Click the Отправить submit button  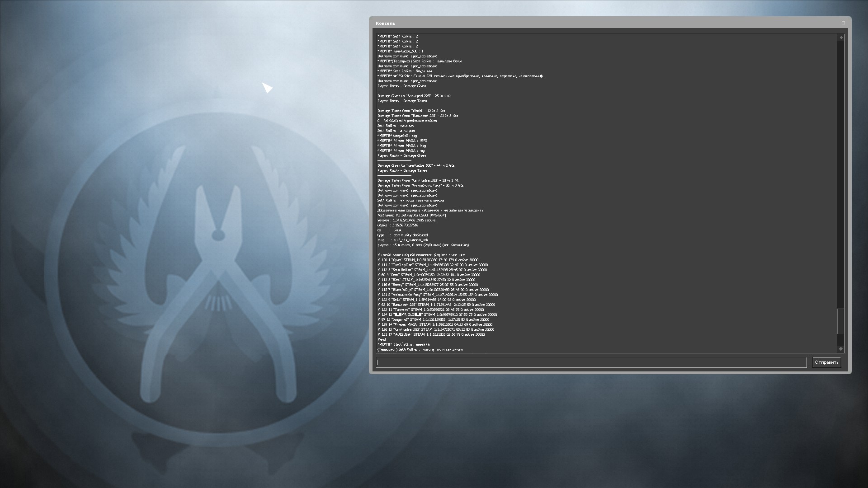tap(826, 362)
